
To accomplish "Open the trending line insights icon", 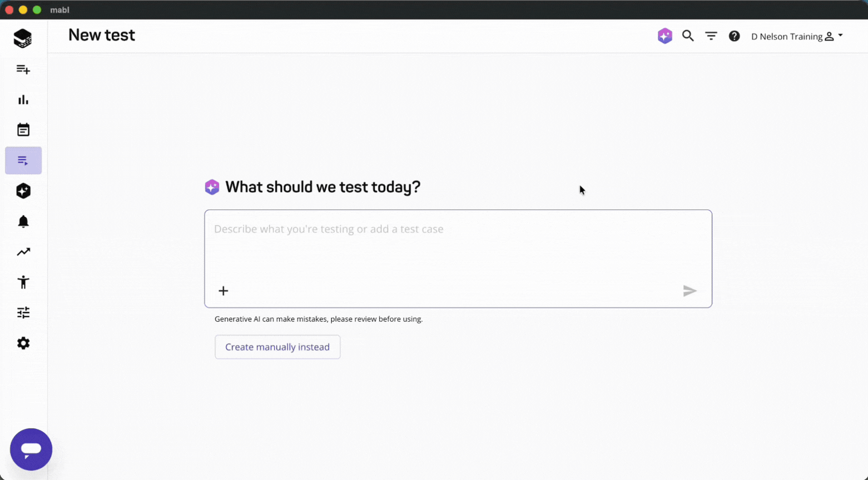I will (23, 252).
